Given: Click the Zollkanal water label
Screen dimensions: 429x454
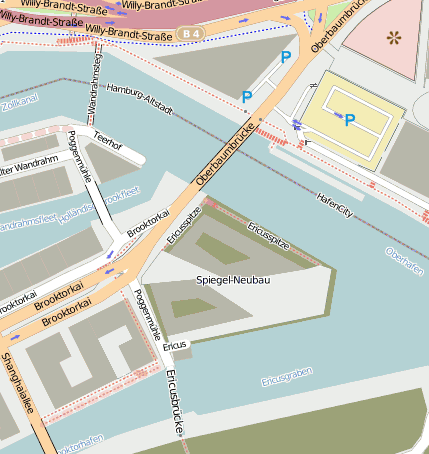Looking at the screenshot, I should [20, 102].
